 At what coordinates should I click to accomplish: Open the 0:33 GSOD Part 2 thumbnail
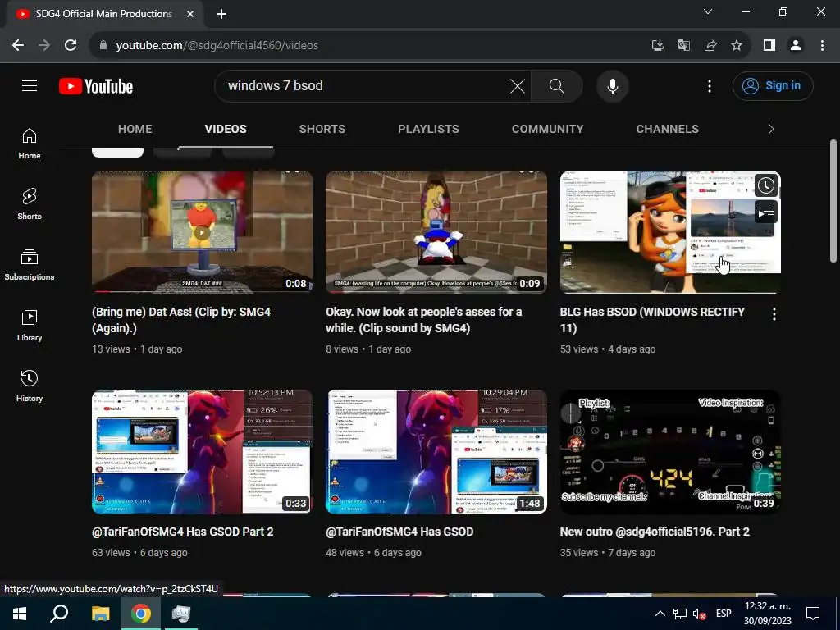202,452
